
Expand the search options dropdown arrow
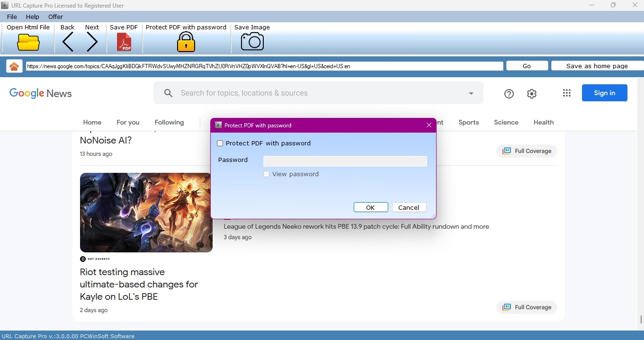(x=471, y=93)
